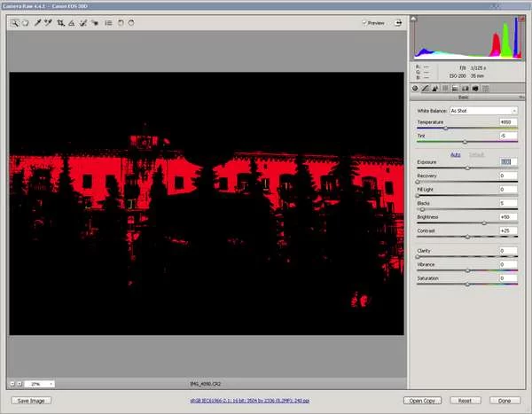Switch to the Tone Curve tab
532x414 pixels.
coord(426,89)
